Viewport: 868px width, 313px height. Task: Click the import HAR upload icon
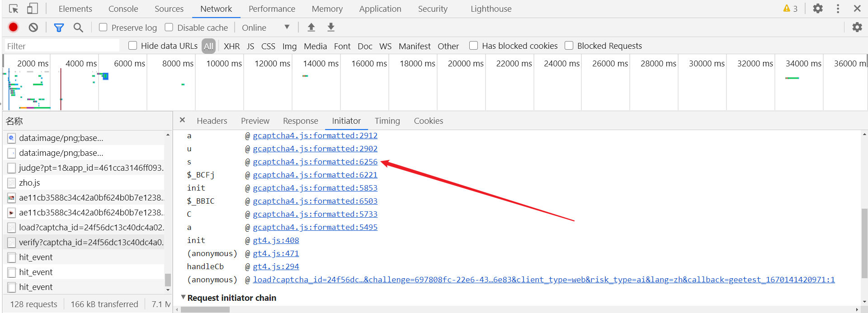click(311, 28)
